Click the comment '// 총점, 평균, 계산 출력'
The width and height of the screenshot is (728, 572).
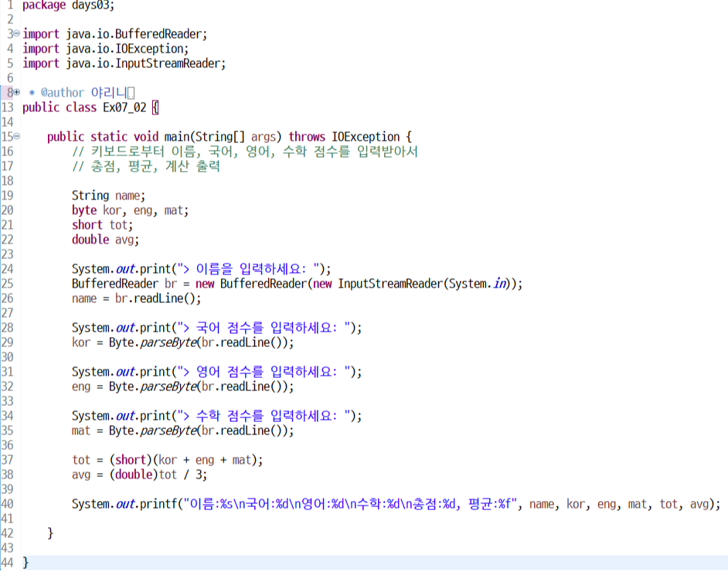(146, 166)
